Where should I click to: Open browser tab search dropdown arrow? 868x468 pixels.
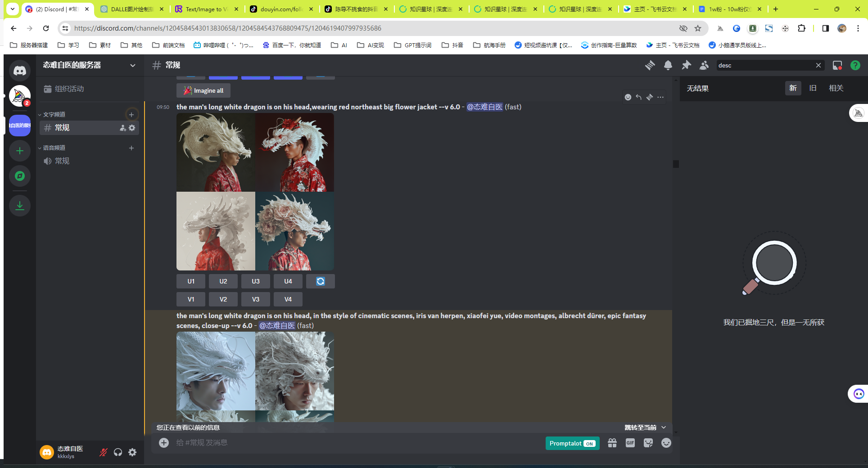tap(13, 9)
